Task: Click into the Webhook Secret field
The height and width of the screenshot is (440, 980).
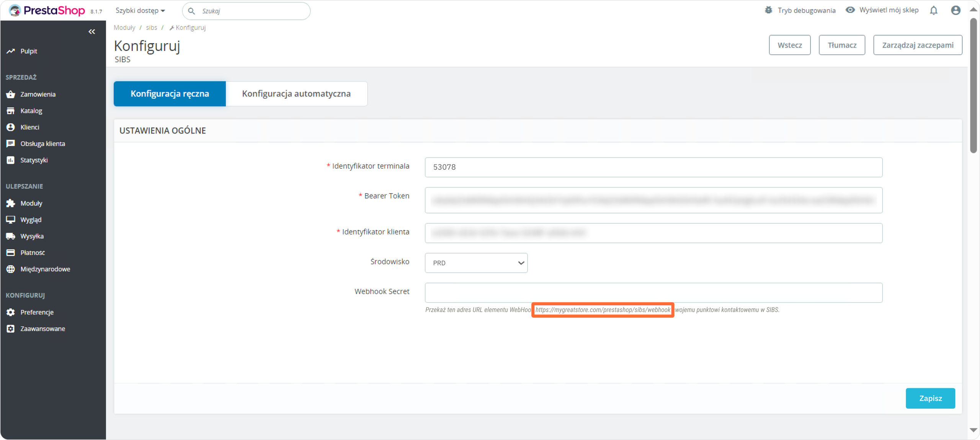Action: (x=653, y=293)
